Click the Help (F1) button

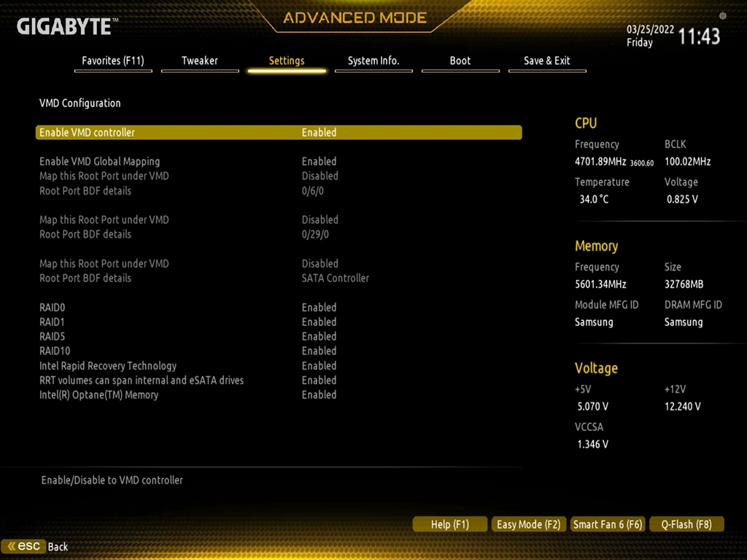point(449,524)
